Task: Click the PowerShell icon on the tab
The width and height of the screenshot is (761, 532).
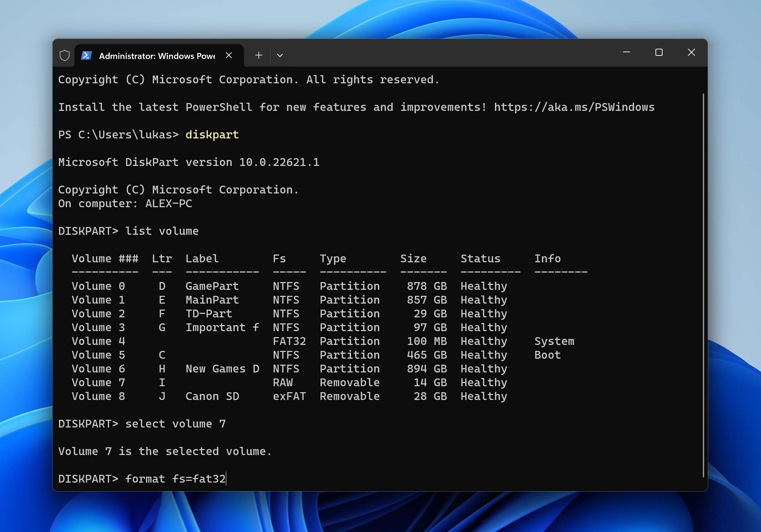Action: point(86,55)
